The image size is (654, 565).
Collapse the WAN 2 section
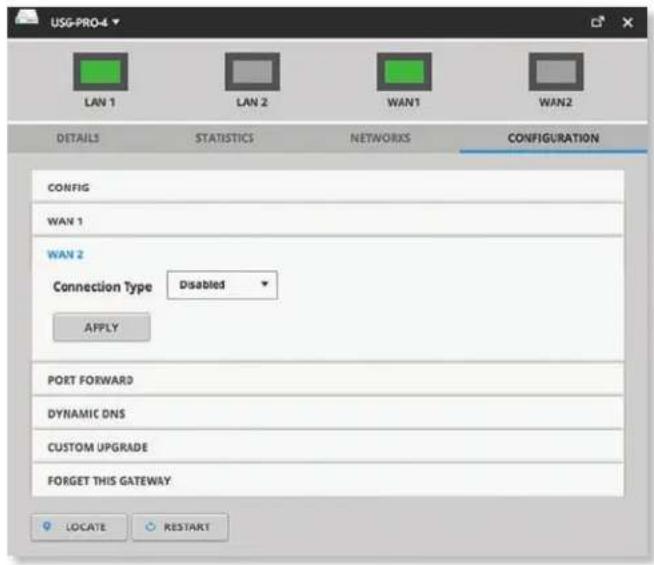65,254
